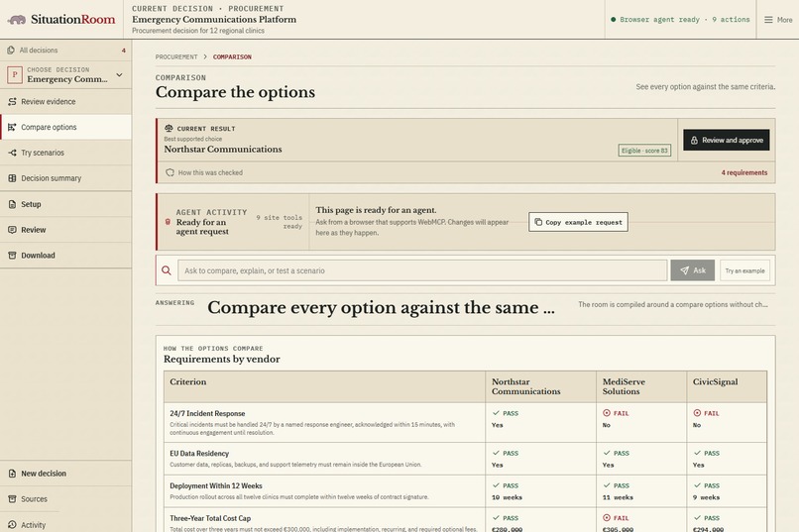Click the Compare options sidebar icon
This screenshot has height=532, width=799.
click(12, 127)
